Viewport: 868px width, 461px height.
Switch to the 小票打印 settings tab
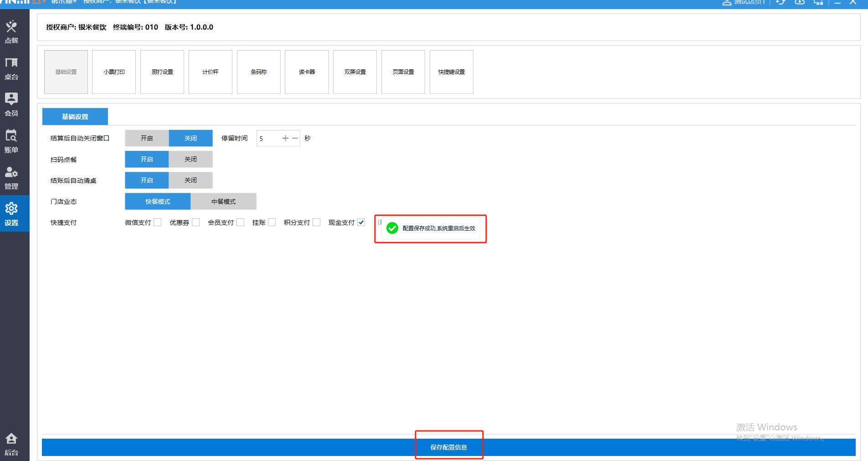[x=114, y=72]
